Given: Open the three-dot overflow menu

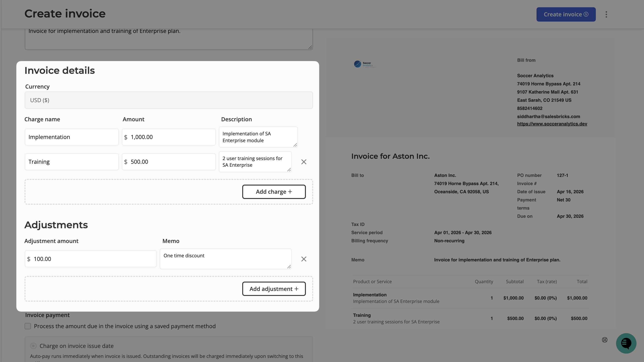Looking at the screenshot, I should (607, 14).
